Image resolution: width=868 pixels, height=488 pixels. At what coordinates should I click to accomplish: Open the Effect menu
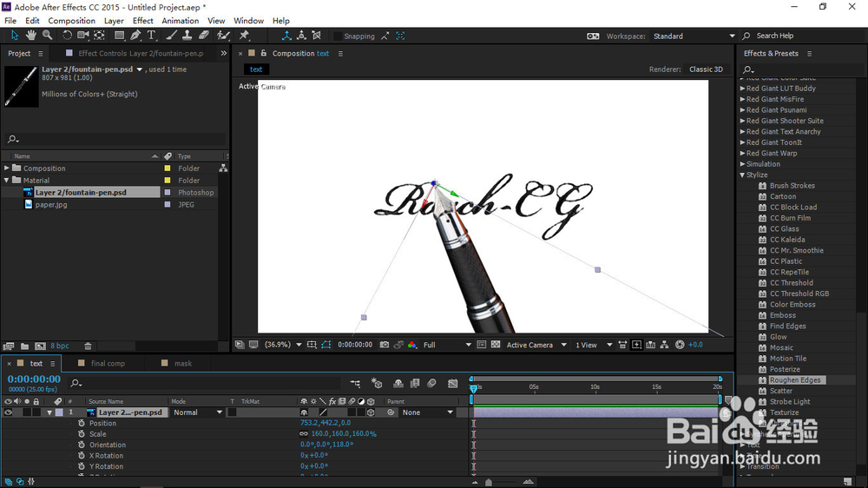(143, 21)
